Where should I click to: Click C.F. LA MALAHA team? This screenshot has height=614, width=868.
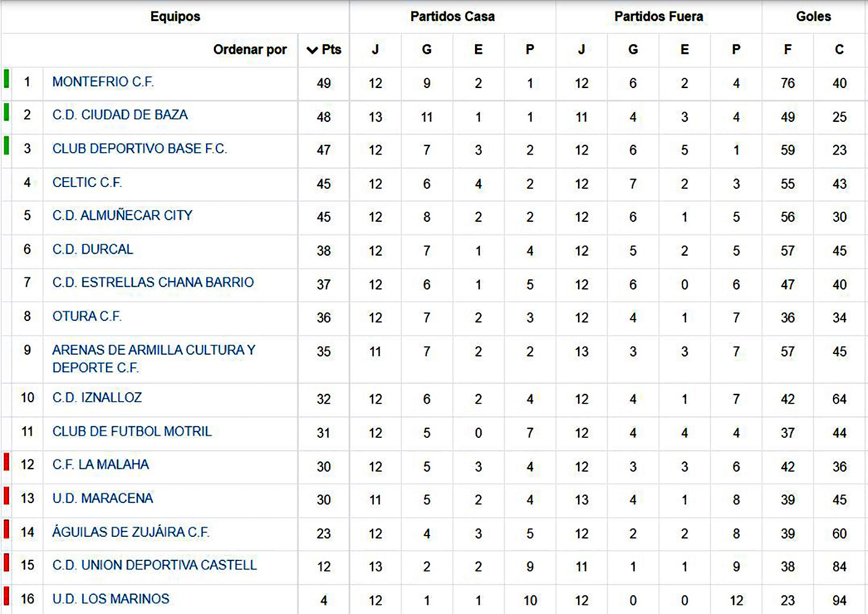click(101, 465)
